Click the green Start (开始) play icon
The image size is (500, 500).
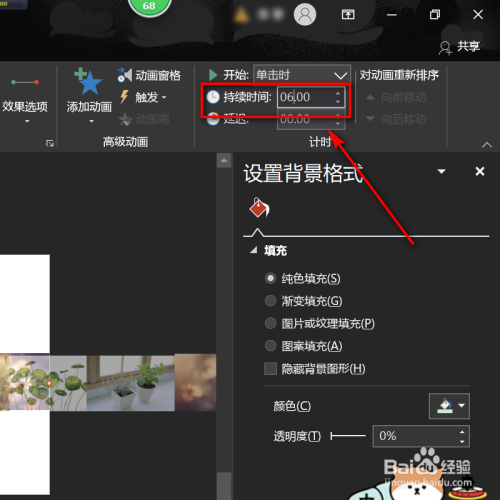(x=213, y=75)
